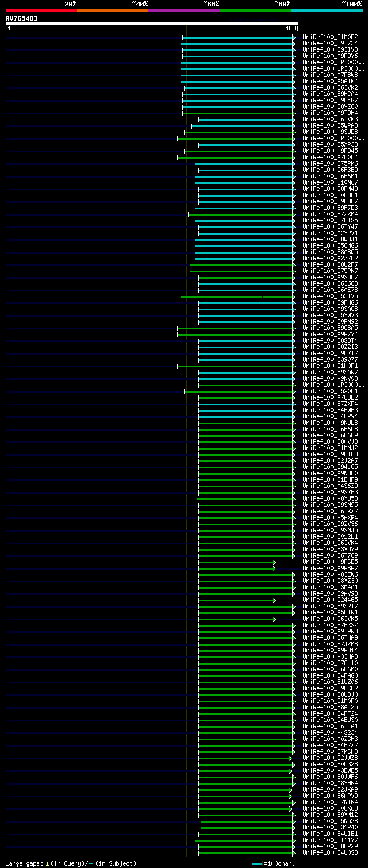
Task: Select the UniRef100_B6APV9 label
Action: pos(330,796)
